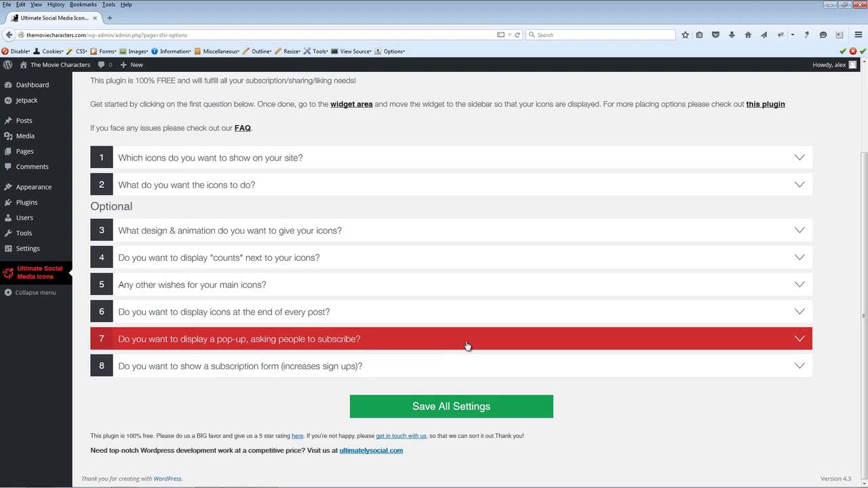Image resolution: width=868 pixels, height=488 pixels.
Task: Click the red X error icon in developer toolbar
Action: click(x=853, y=51)
